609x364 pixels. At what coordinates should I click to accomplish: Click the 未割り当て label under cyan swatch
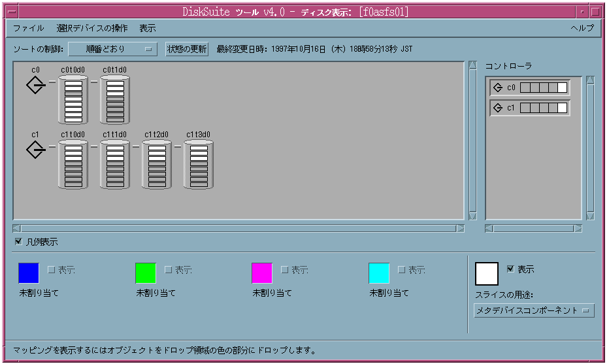[389, 293]
